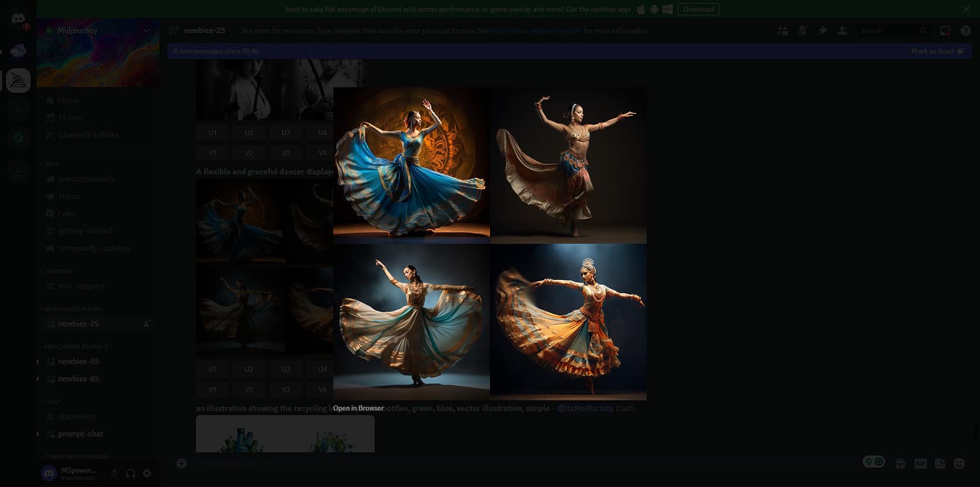Screen dimensions: 980x487
Task: Open the pinned messages panel
Action: click(x=822, y=30)
